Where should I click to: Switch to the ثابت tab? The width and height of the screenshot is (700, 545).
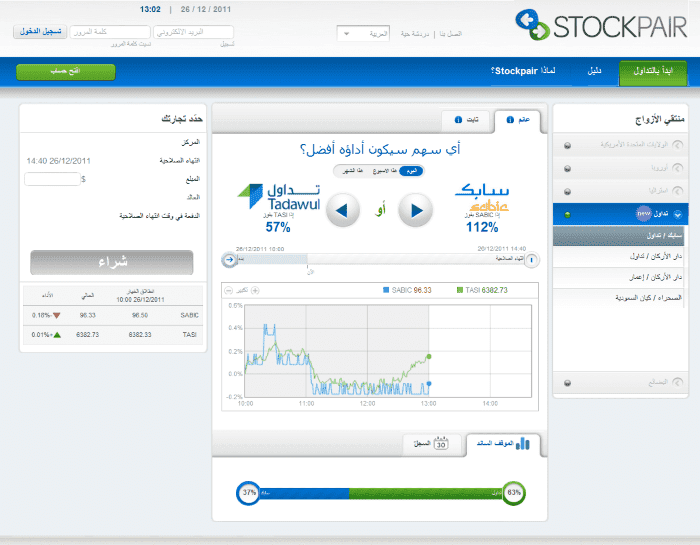466,120
